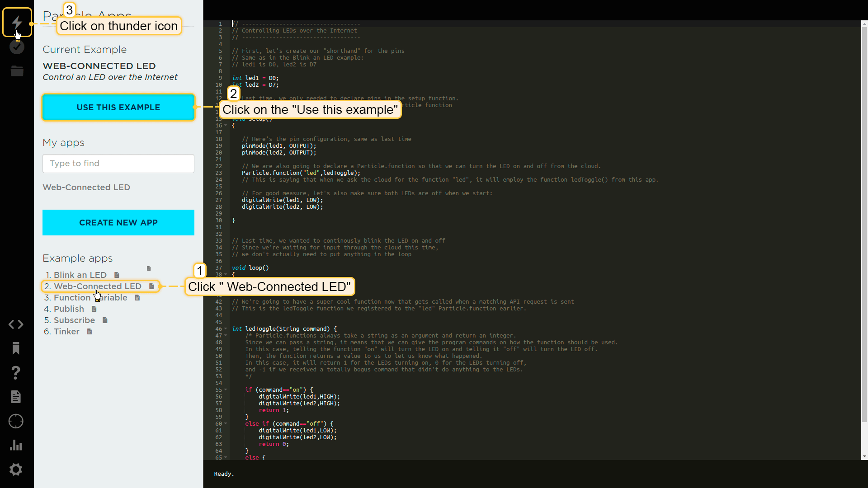
Task: Collapse fold arrow at line 55
Action: point(226,390)
